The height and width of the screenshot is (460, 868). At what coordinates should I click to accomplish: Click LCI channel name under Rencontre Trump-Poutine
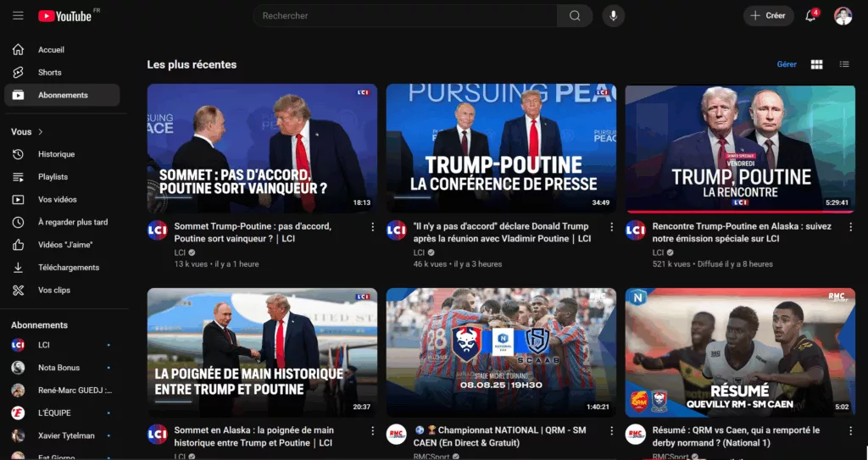[658, 253]
